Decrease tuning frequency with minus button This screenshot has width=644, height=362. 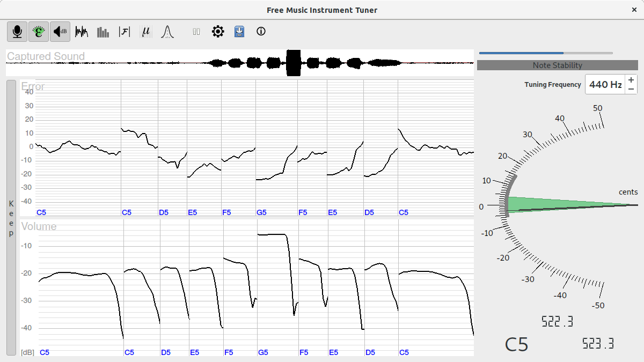click(x=631, y=89)
